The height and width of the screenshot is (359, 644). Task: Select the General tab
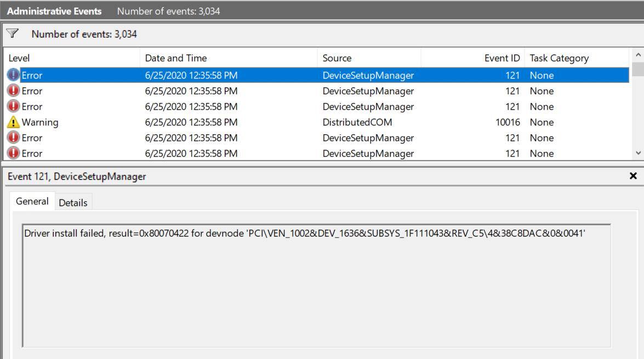pyautogui.click(x=32, y=202)
